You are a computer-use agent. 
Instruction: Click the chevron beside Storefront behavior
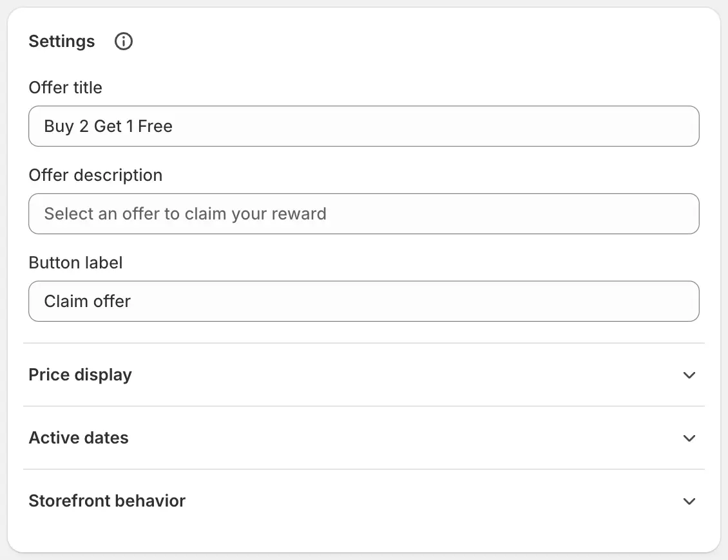689,501
